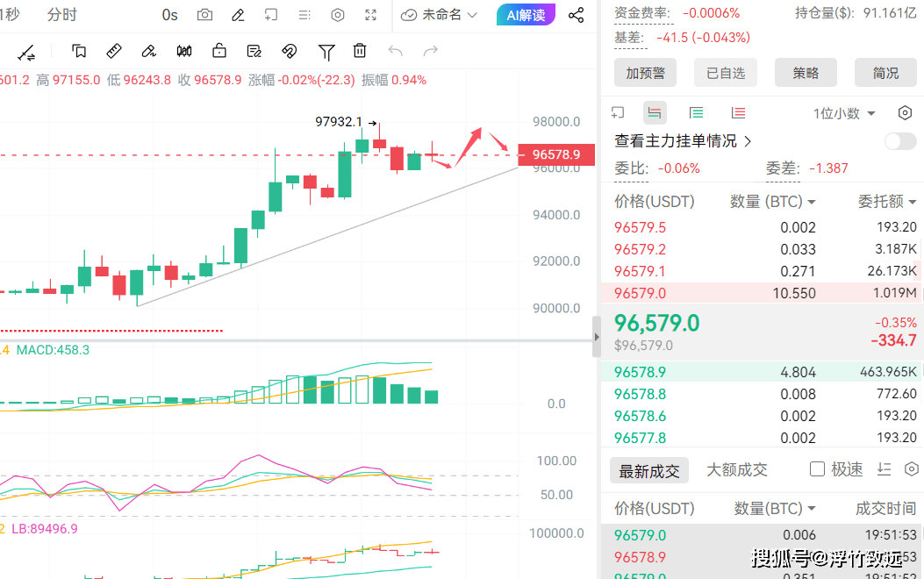The image size is (924, 579).
Task: Select the 分时 chart tab
Action: click(61, 15)
